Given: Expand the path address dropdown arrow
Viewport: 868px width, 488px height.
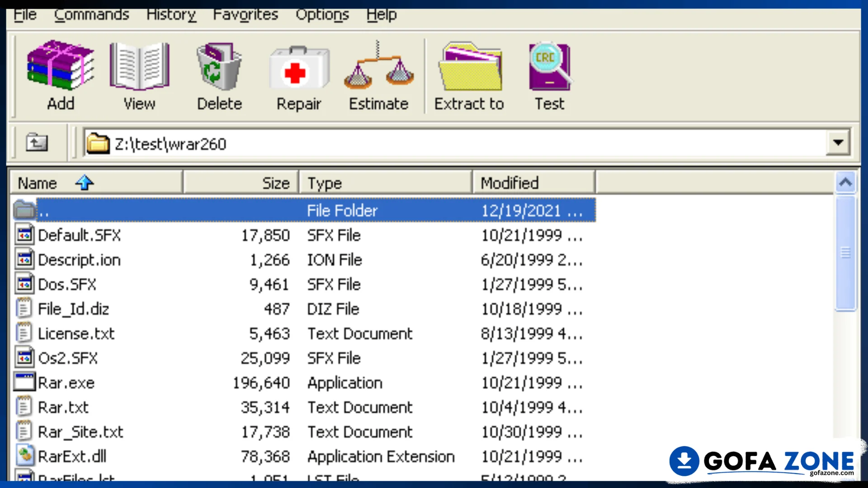Looking at the screenshot, I should tap(838, 143).
